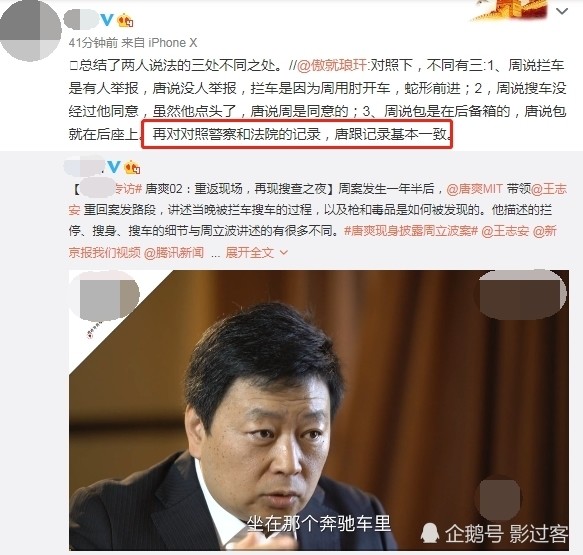
Task: Open the blurred round avatar of poster
Action: [30, 30]
